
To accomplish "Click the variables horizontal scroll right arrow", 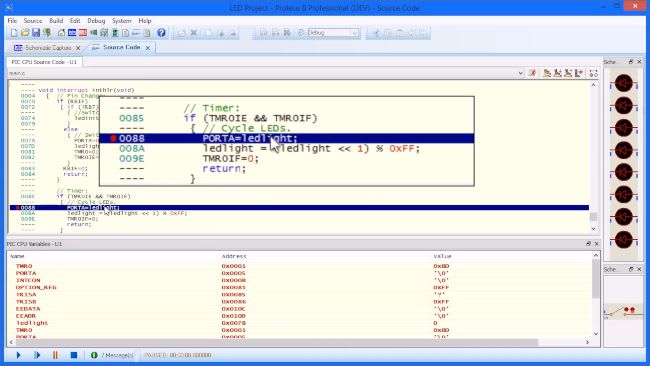I will tap(587, 342).
